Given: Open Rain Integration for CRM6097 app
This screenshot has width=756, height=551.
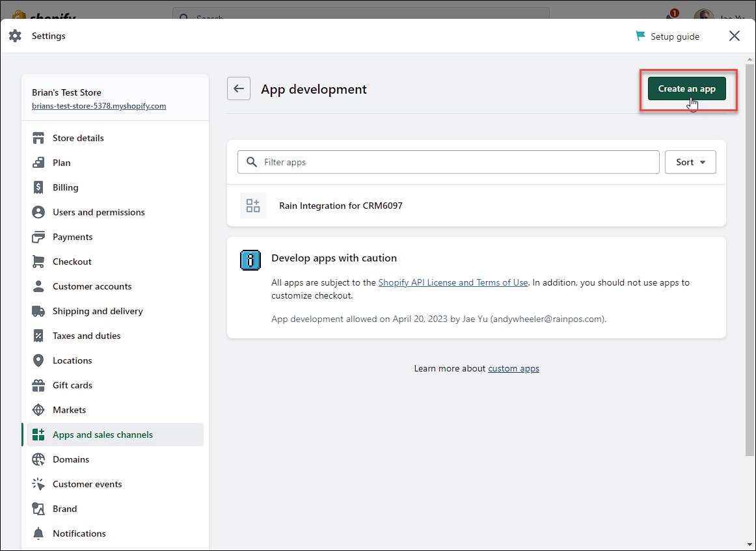Looking at the screenshot, I should pos(476,206).
